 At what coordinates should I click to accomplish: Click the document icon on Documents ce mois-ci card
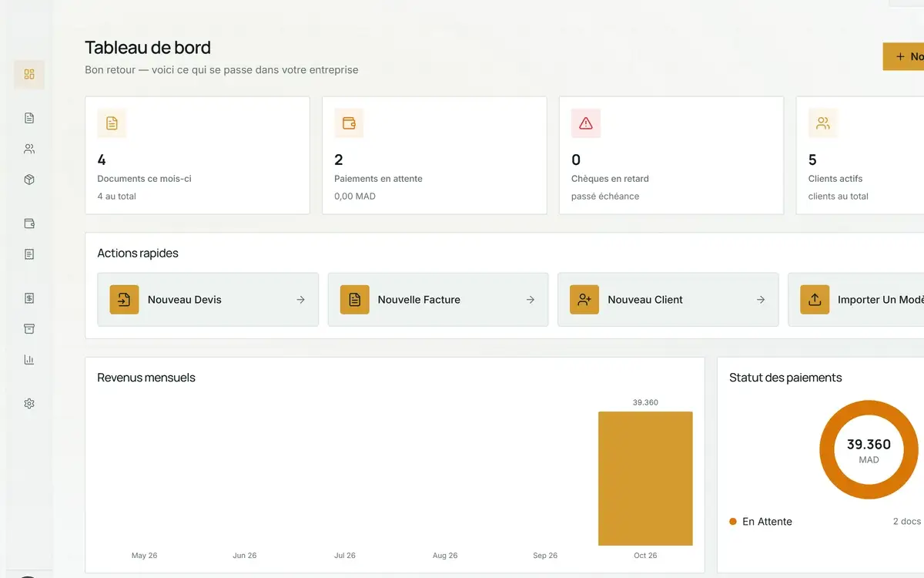click(112, 123)
